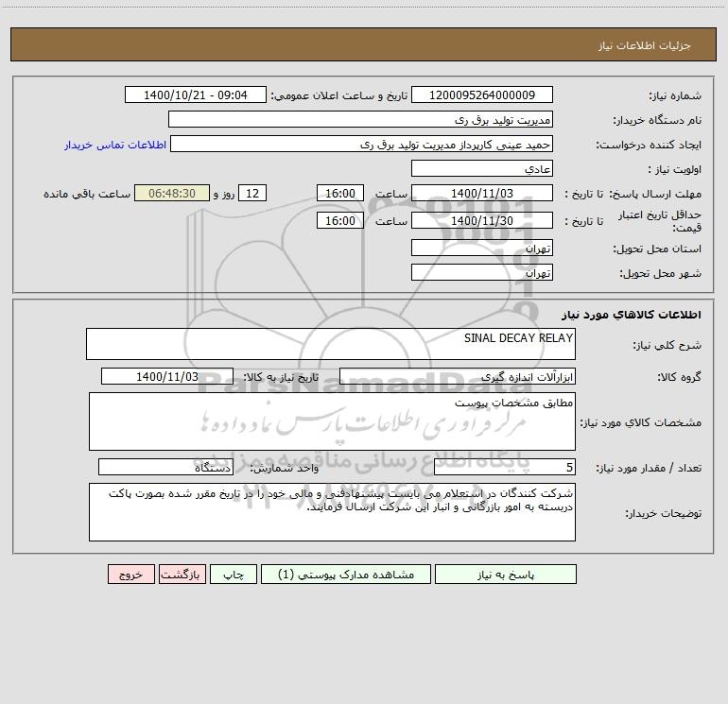Click delivery city field 'تهران'

[x=482, y=272]
